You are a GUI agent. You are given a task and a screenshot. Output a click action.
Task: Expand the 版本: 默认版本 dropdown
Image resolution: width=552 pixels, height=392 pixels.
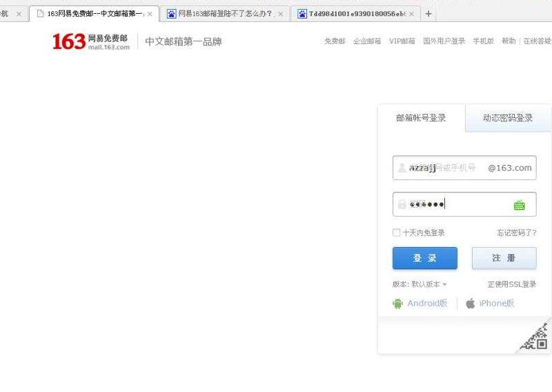(x=420, y=284)
